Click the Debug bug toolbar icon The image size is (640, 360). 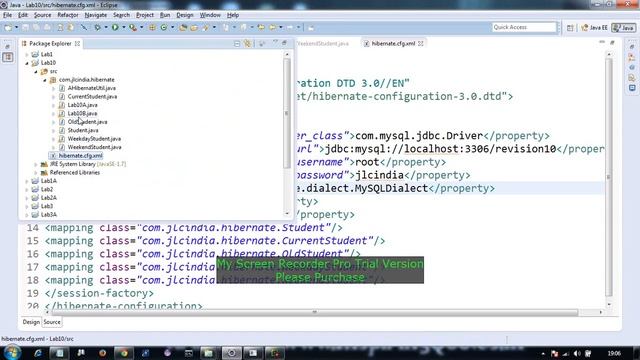(x=98, y=27)
